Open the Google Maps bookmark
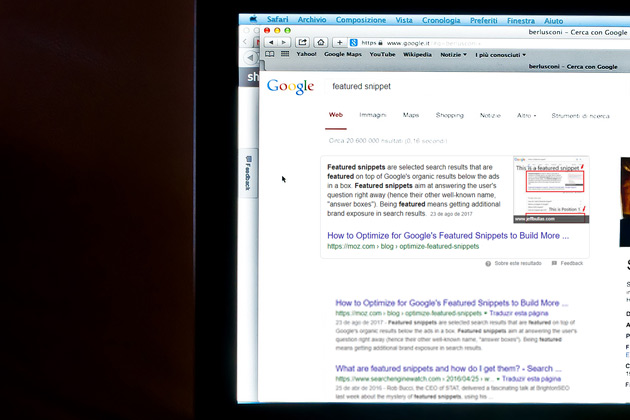Viewport: 630px width, 420px height. point(343,54)
